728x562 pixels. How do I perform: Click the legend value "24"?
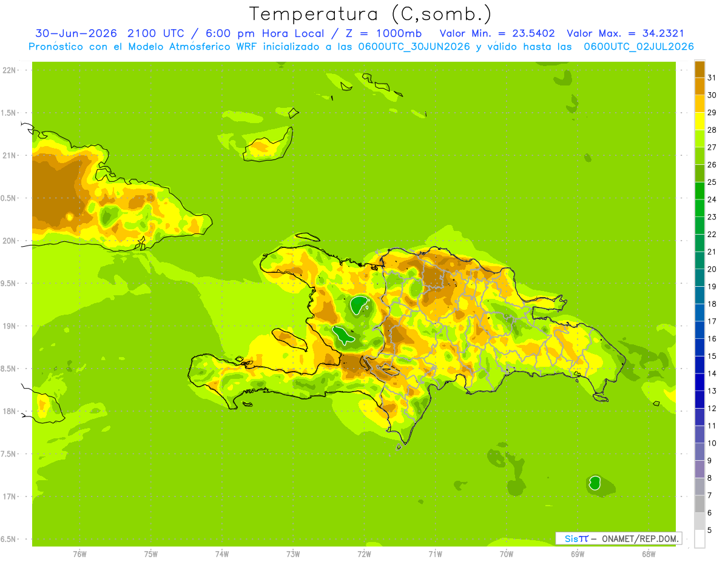[x=712, y=199]
